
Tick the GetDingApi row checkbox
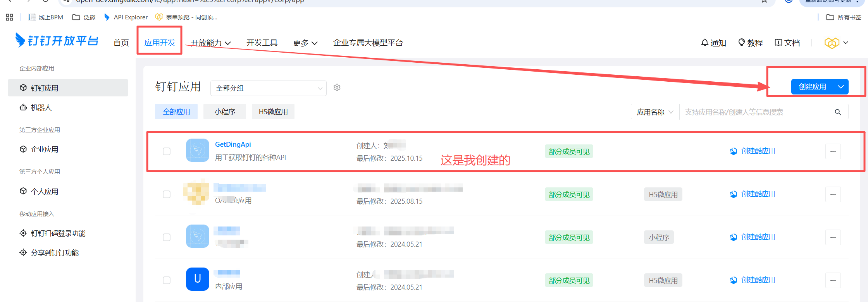167,151
